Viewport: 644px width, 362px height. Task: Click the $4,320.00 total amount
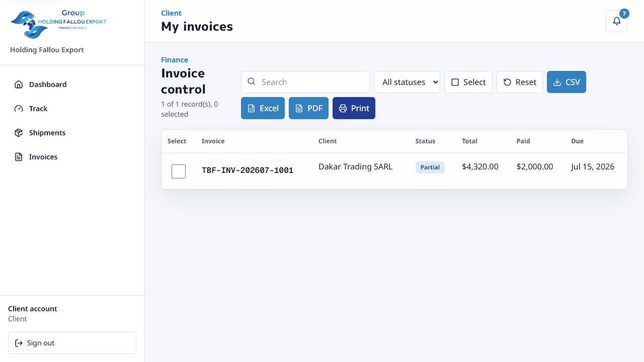pos(480,166)
